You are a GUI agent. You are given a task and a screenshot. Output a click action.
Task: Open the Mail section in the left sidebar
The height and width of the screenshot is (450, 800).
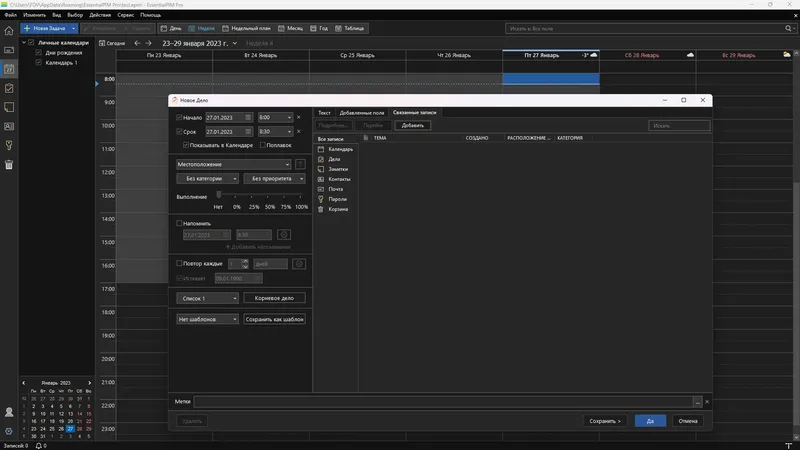(9, 50)
